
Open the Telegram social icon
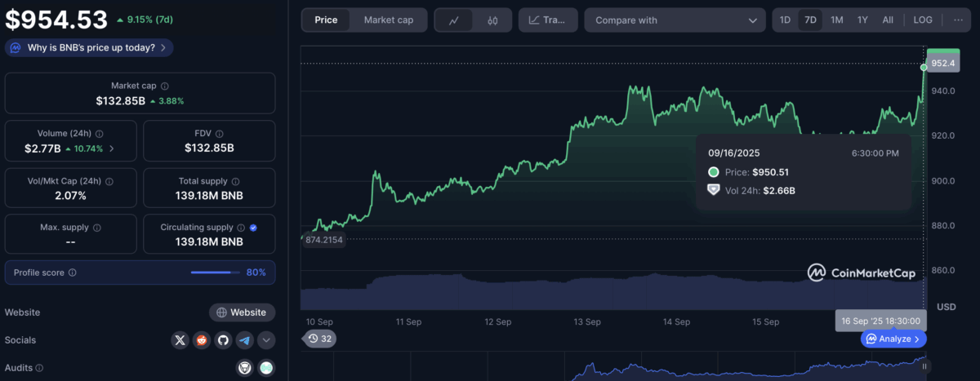(244, 340)
